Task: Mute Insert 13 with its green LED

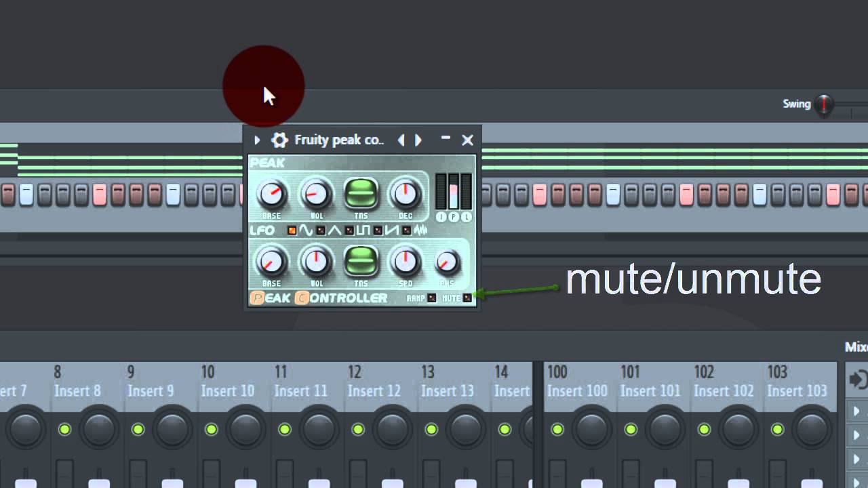Action: tap(431, 429)
